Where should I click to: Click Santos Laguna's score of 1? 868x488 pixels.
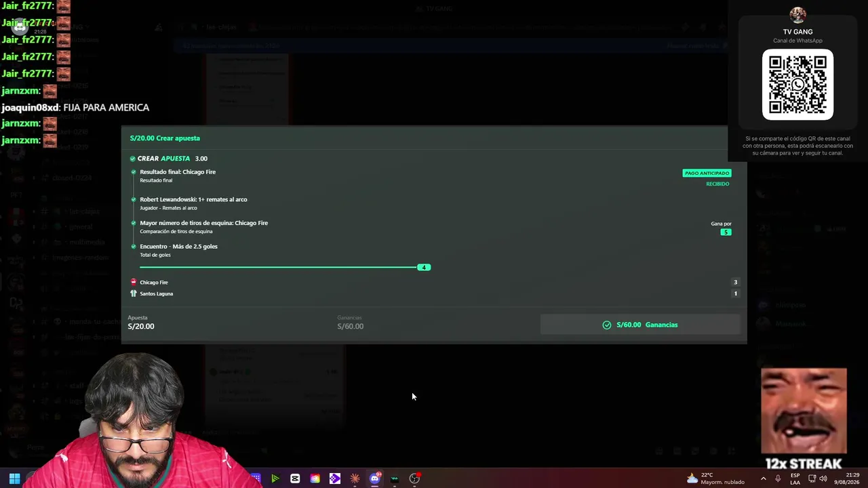pos(735,293)
